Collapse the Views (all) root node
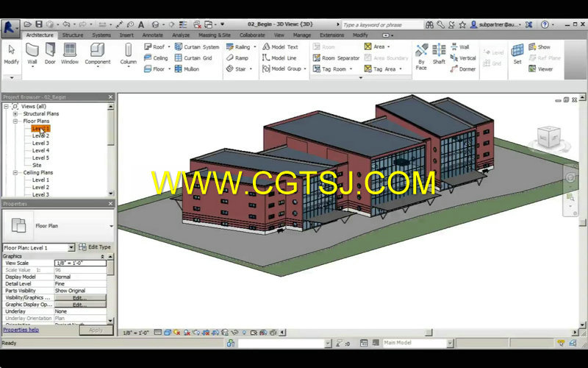Screen dimensions: 588x368 click(x=6, y=107)
